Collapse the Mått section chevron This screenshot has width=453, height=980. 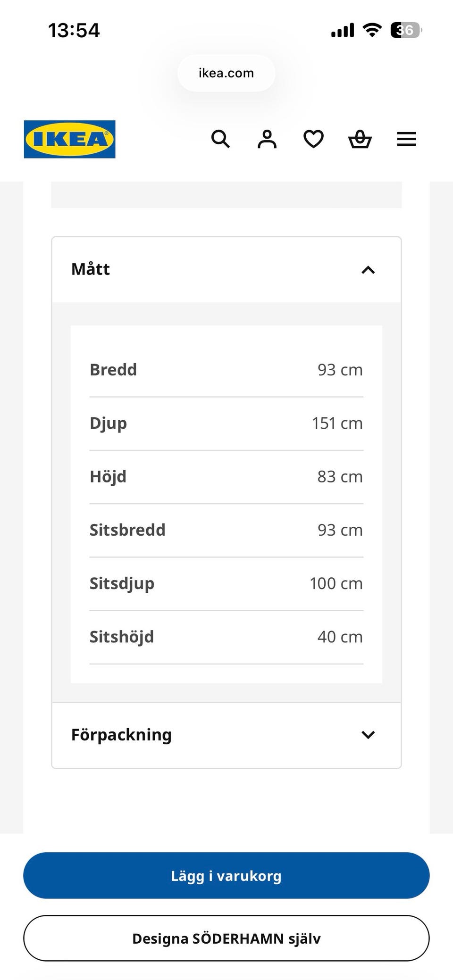(x=368, y=270)
